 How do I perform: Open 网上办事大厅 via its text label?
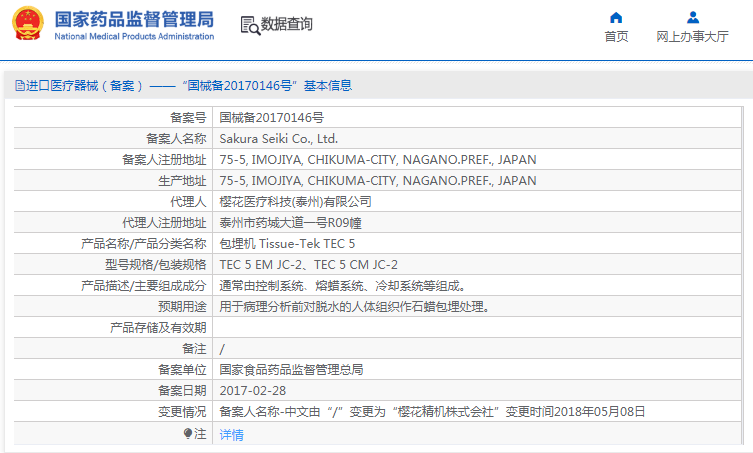pos(692,37)
